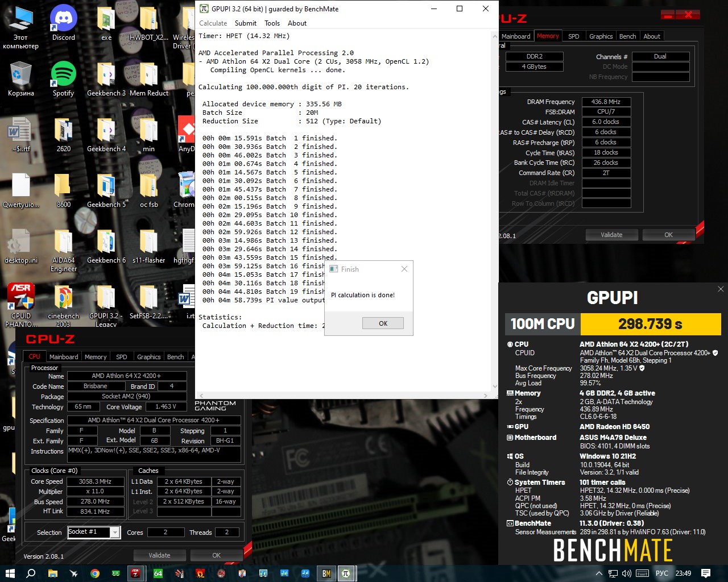Select the Geekbench 6 folder icon
Viewport: 728px width, 582px height.
coord(106,246)
